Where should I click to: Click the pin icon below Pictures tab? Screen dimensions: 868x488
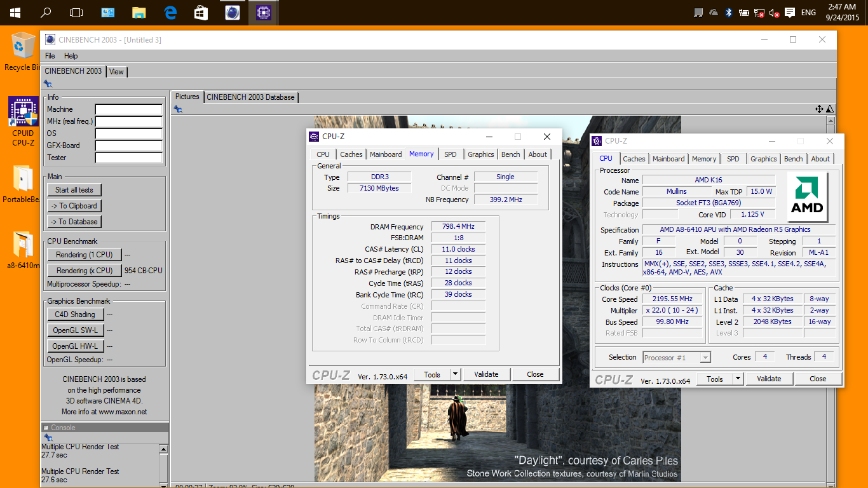[178, 109]
